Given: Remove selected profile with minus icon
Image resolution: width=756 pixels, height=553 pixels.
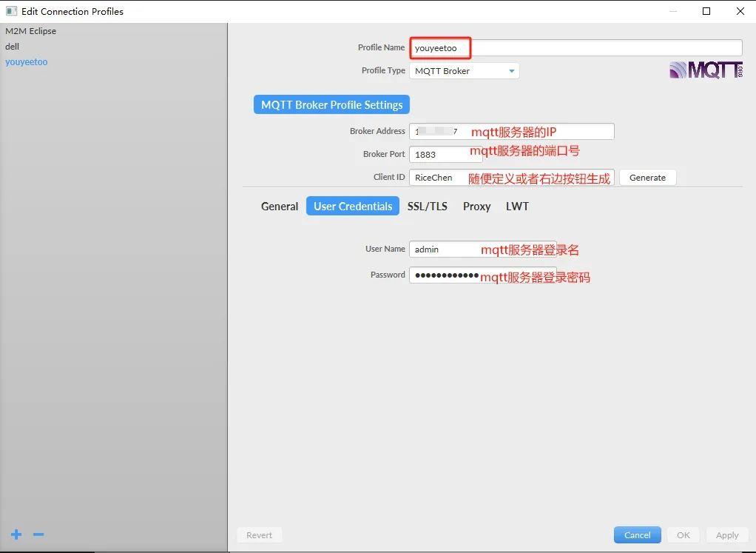Looking at the screenshot, I should click(x=38, y=534).
